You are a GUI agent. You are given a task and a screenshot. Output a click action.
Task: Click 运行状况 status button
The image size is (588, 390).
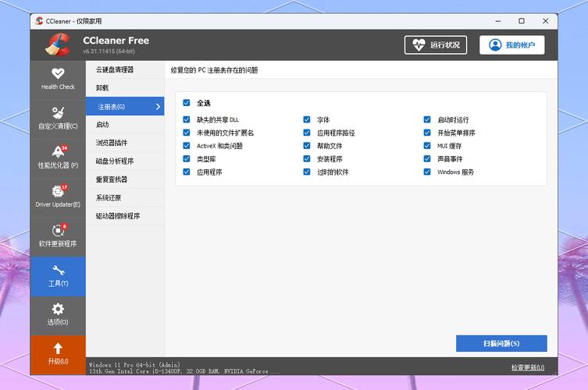point(436,45)
